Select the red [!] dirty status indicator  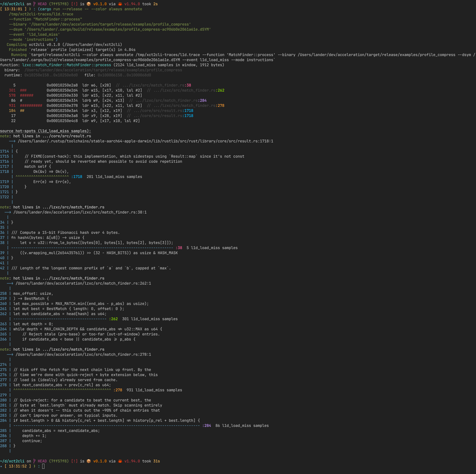coord(74,4)
